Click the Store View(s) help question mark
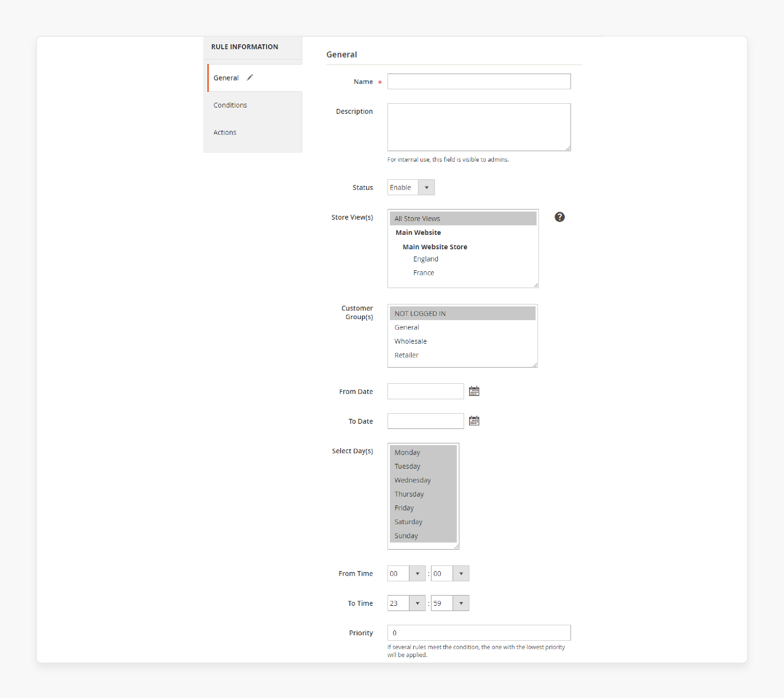The width and height of the screenshot is (784, 698). (560, 217)
